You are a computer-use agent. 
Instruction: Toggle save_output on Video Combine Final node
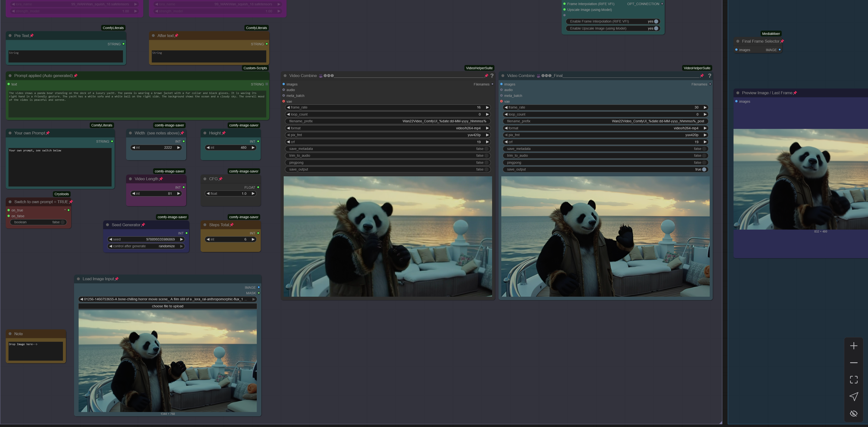tap(704, 170)
